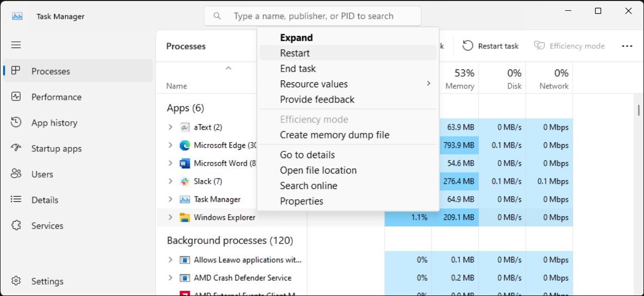This screenshot has width=644, height=296.
Task: Choose End task in the context menu
Action: pos(348,68)
